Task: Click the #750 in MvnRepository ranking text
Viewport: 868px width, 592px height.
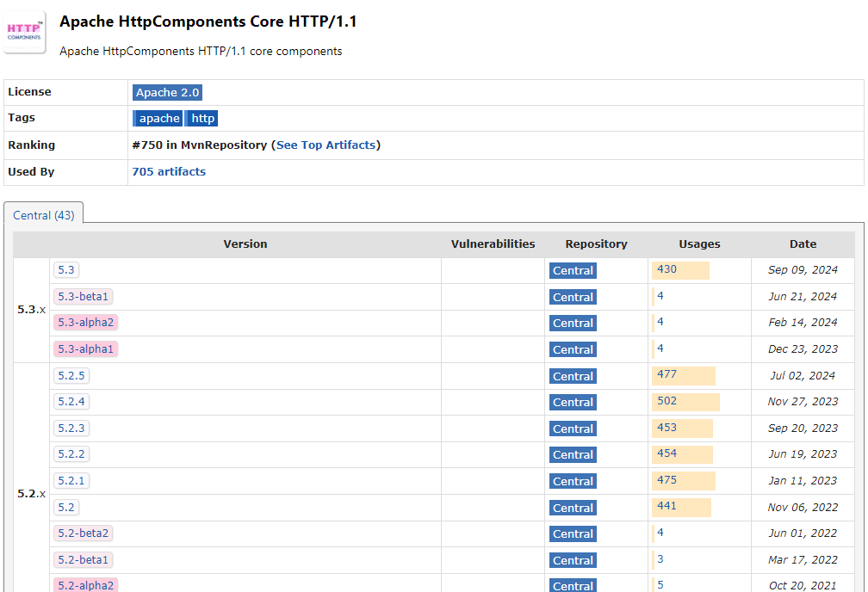Action: (199, 145)
